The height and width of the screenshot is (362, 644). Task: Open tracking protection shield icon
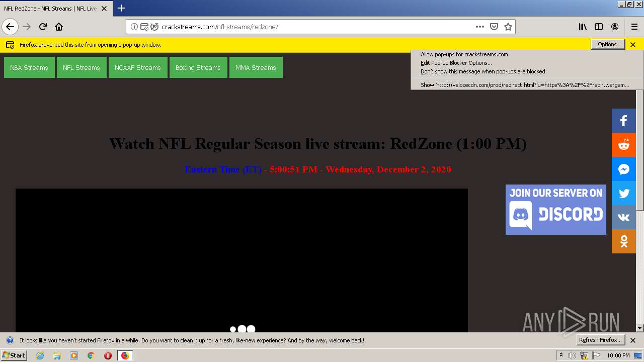tap(154, 27)
